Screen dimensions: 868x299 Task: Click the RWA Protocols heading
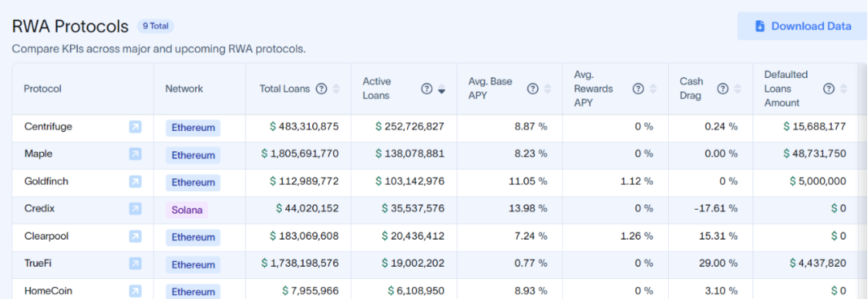[x=71, y=26]
